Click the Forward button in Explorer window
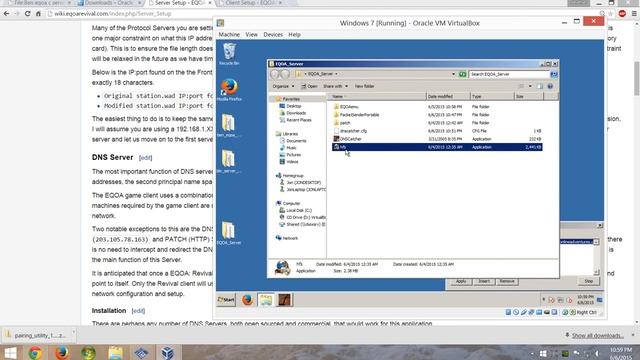 [285, 74]
